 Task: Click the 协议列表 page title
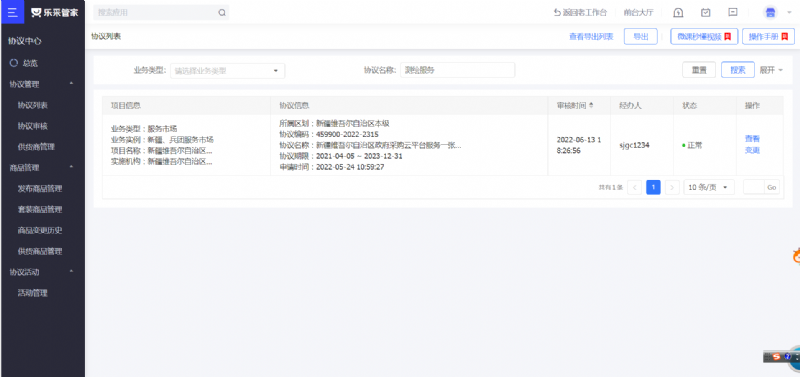click(x=106, y=36)
